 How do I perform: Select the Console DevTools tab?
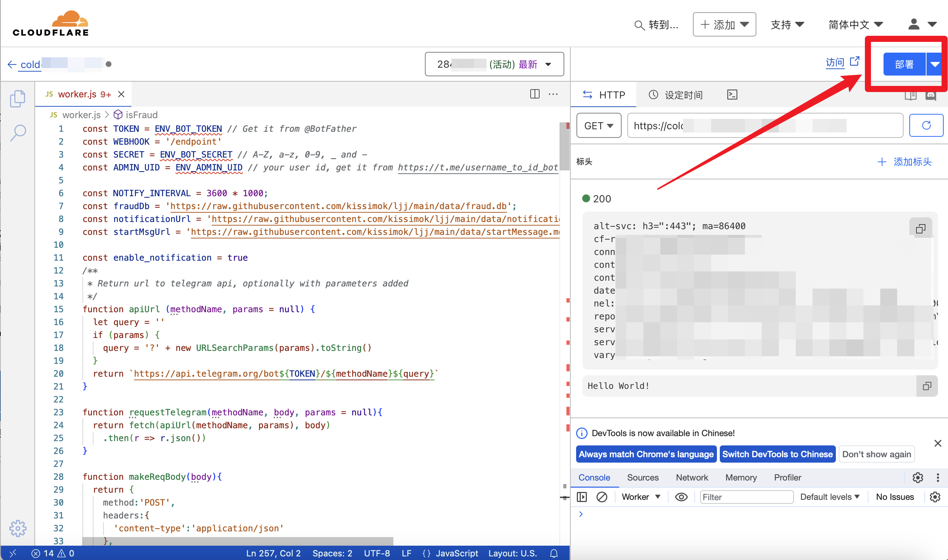pos(594,477)
